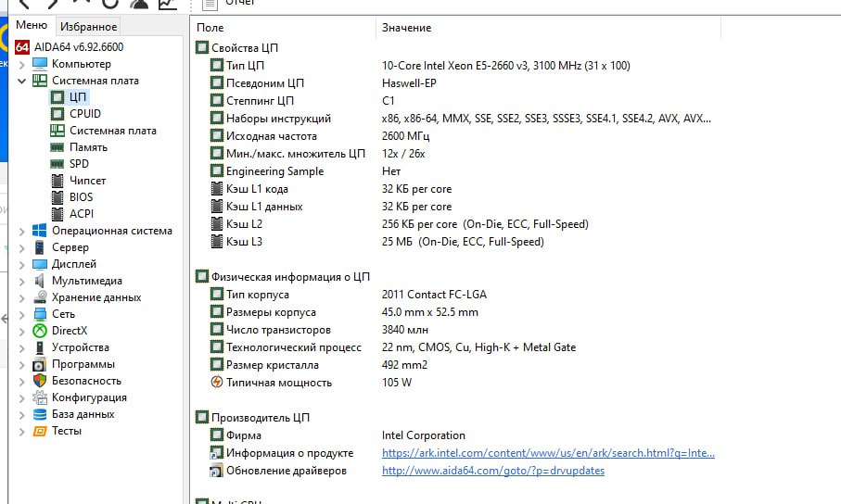
Task: Expand the Мультимедиа tree node
Action: pos(22,282)
